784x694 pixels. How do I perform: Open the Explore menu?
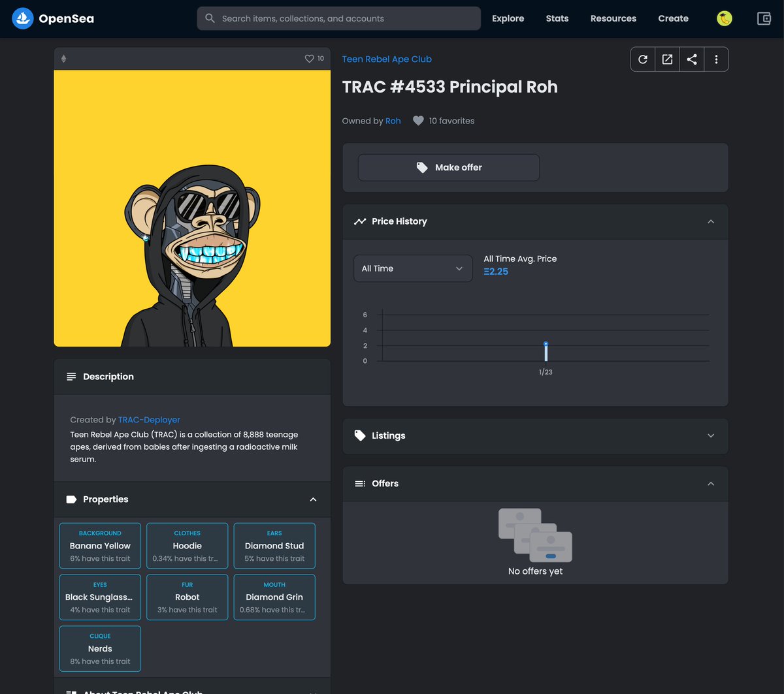coord(508,18)
